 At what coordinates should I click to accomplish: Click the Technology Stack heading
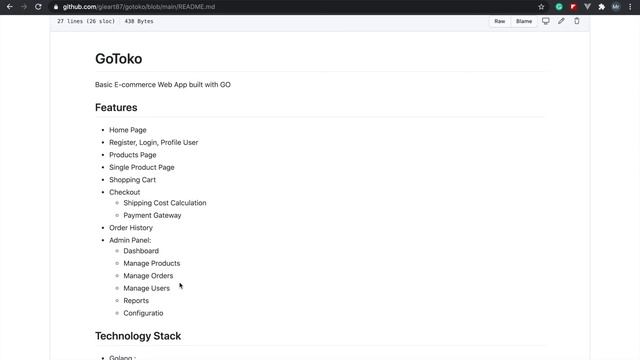tap(138, 336)
